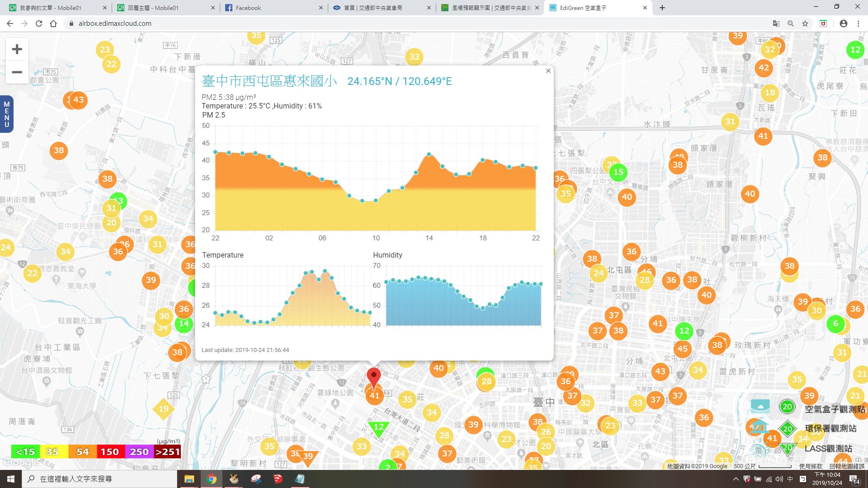
Task: Open the volume control in tray
Action: click(x=779, y=479)
